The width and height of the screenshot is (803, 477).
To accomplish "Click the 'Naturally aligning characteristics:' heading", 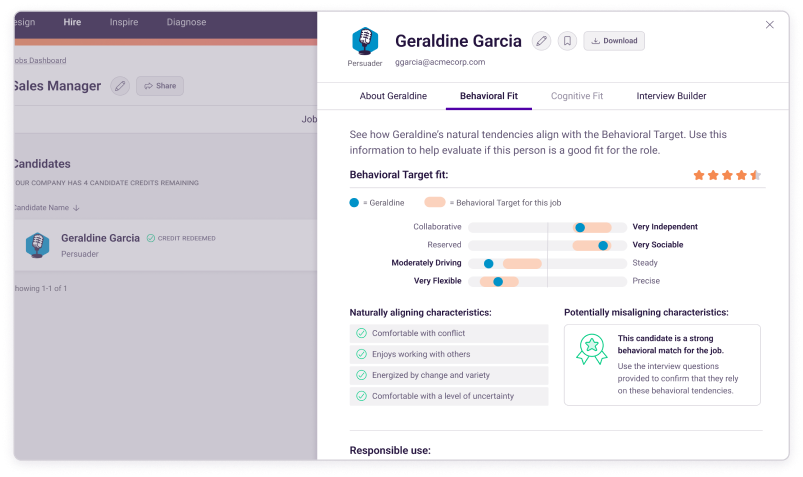I will [x=420, y=313].
